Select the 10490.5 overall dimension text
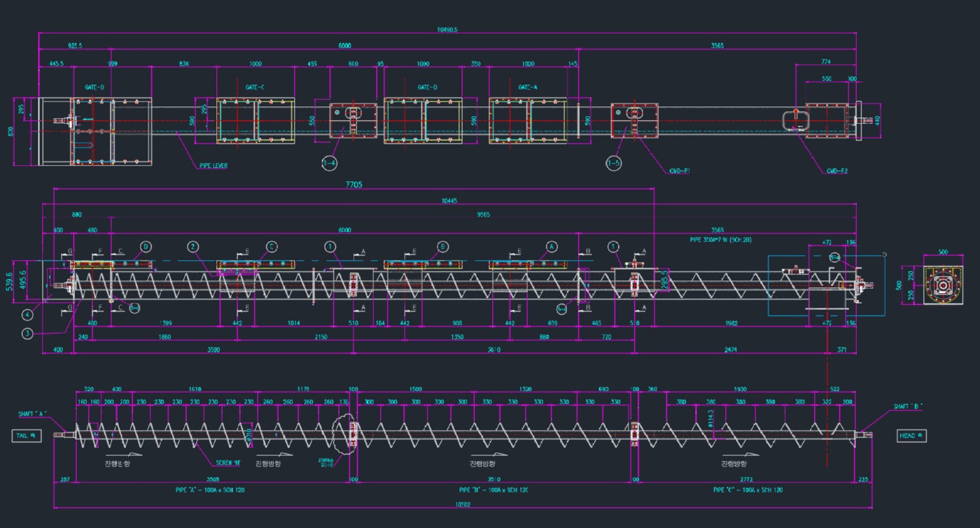The image size is (980, 528). point(447,30)
